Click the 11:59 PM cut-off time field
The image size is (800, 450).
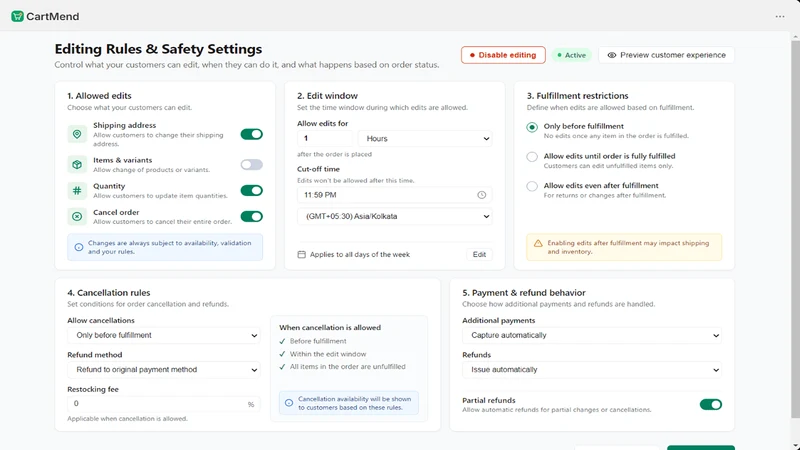(395, 195)
